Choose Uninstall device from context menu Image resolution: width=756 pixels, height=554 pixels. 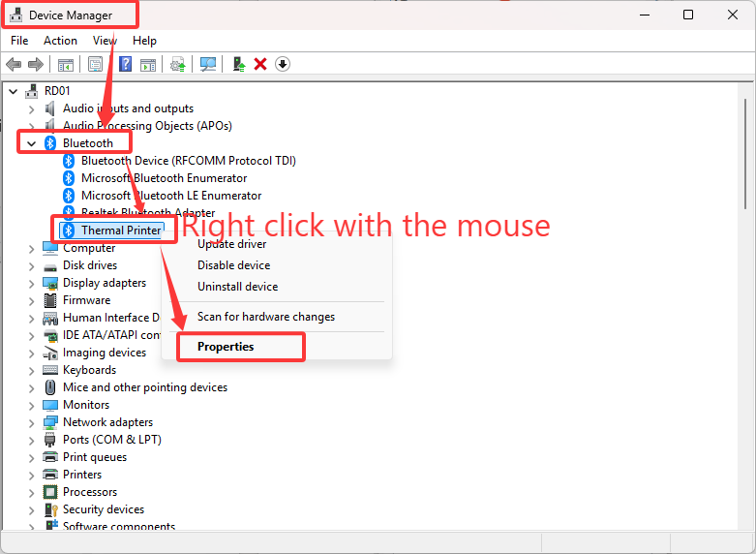237,287
